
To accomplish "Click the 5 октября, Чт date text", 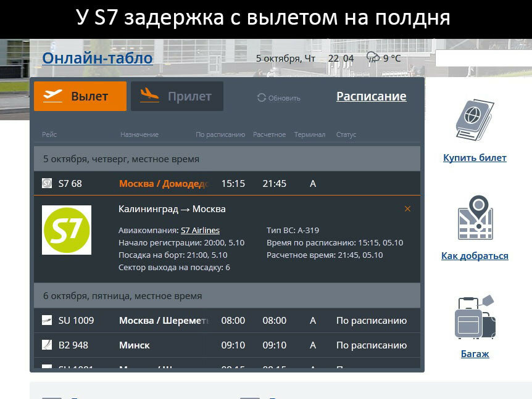I will coord(286,59).
